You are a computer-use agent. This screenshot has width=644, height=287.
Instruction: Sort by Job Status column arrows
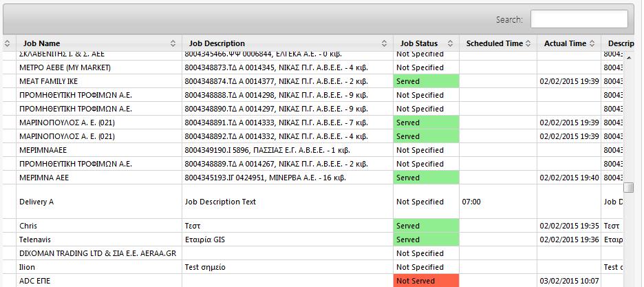450,43
